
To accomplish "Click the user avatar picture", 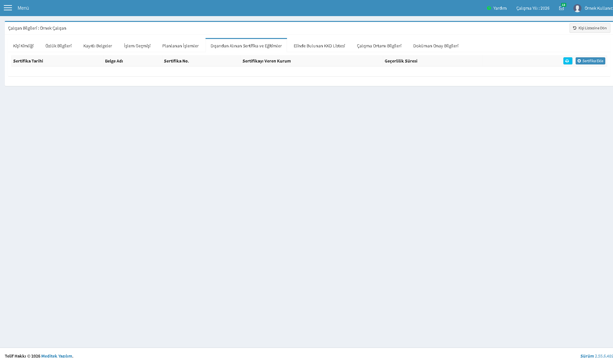I will click(x=577, y=8).
